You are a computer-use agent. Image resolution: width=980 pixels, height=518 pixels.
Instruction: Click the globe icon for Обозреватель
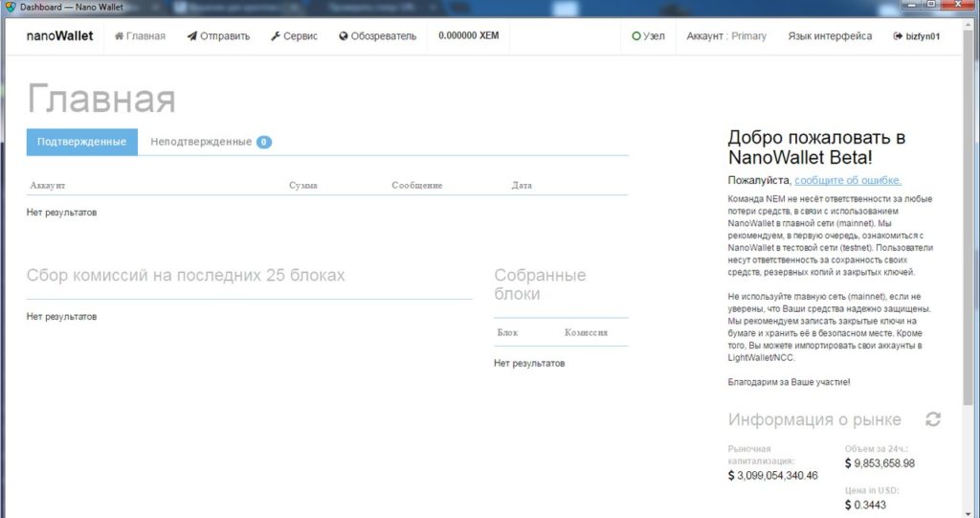coord(344,36)
